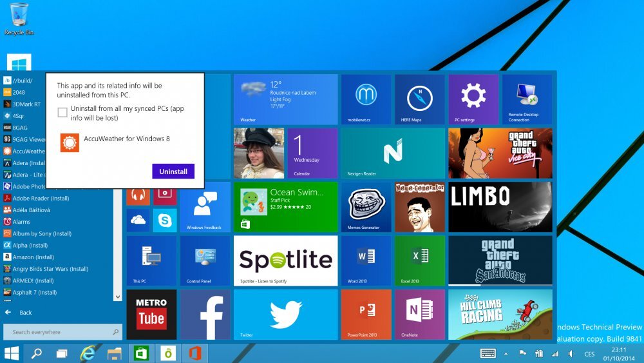This screenshot has height=363, width=644.
Task: Select Album by Sony (Install)
Action: pos(37,233)
